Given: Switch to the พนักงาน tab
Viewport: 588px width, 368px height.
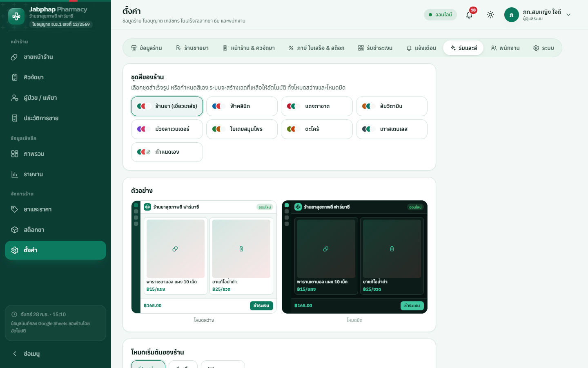Looking at the screenshot, I should pos(505,48).
